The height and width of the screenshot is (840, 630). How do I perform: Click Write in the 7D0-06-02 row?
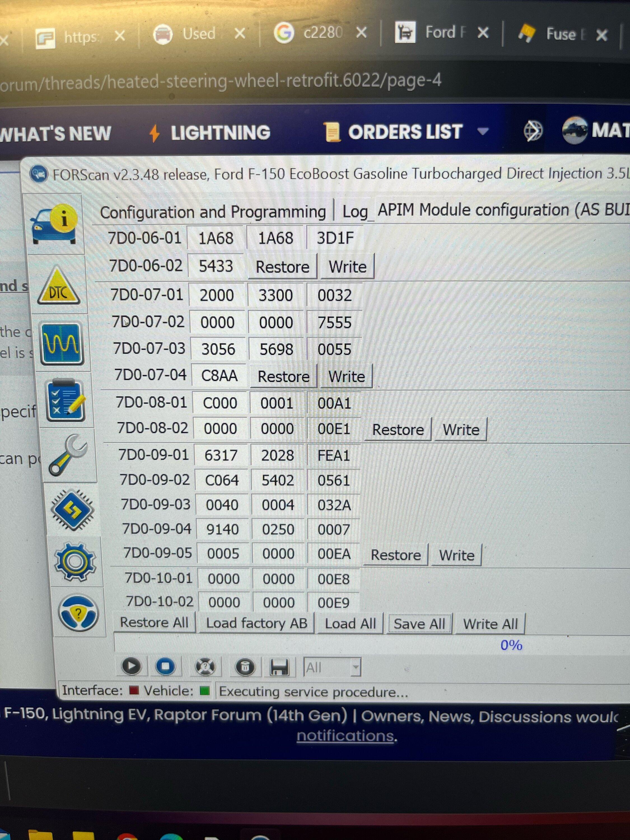[347, 266]
